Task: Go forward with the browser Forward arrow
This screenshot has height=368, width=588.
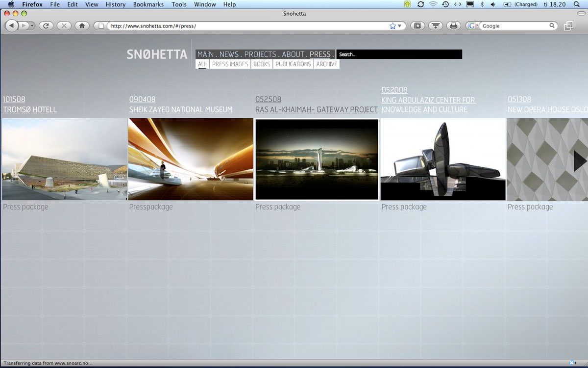Action: click(x=23, y=26)
